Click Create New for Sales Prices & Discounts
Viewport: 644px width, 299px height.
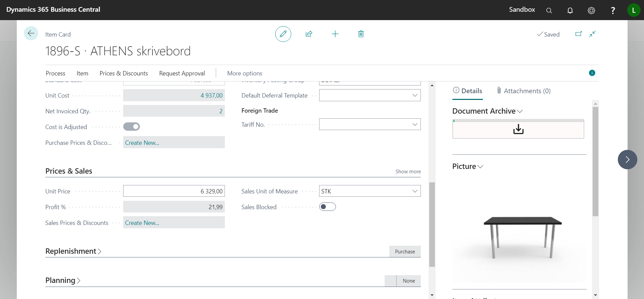tap(142, 223)
